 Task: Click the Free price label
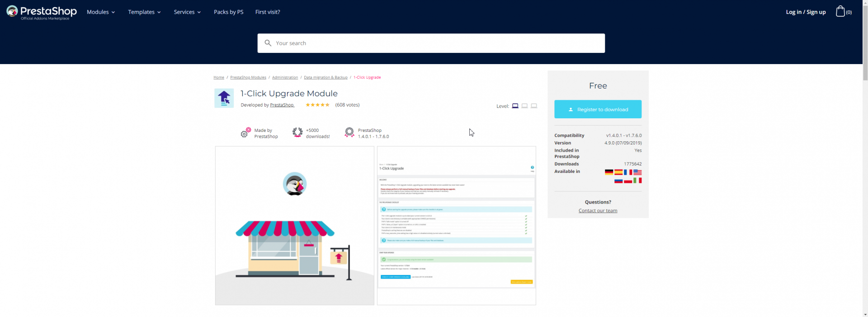[598, 86]
